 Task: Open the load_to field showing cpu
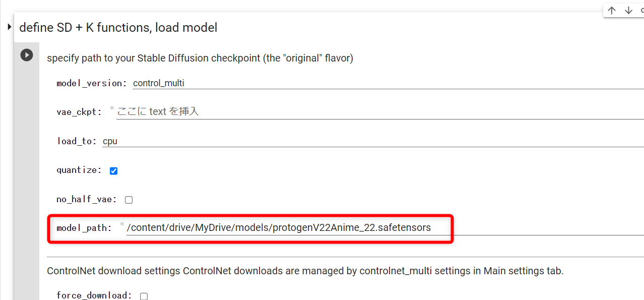(373, 141)
